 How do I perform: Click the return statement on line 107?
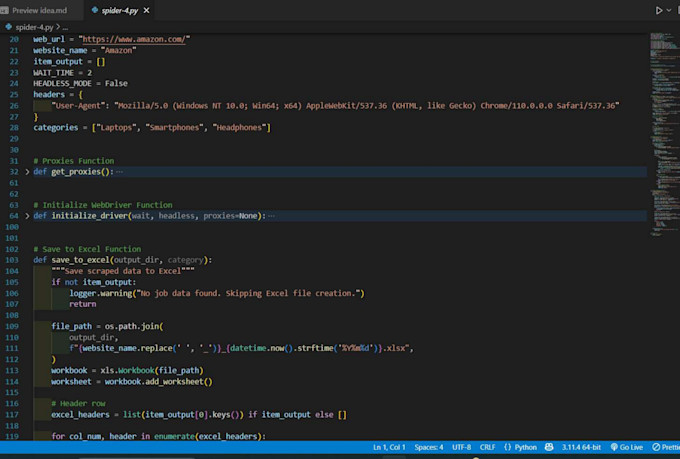(x=83, y=304)
